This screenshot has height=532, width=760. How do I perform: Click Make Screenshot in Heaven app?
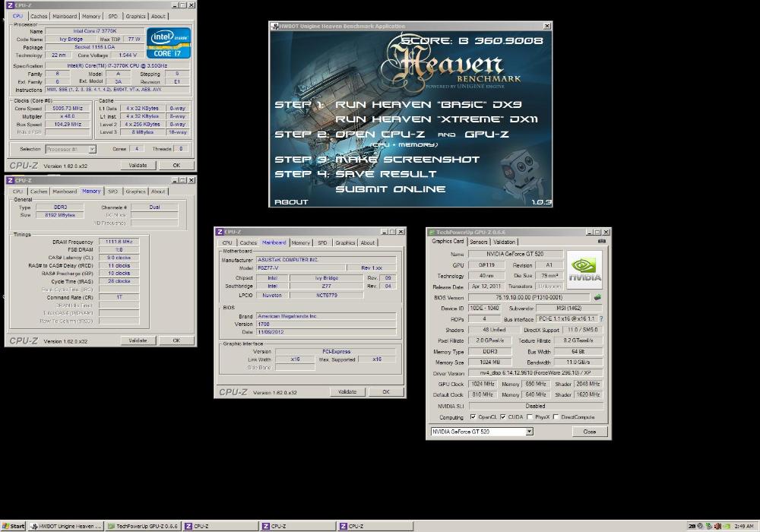(407, 160)
